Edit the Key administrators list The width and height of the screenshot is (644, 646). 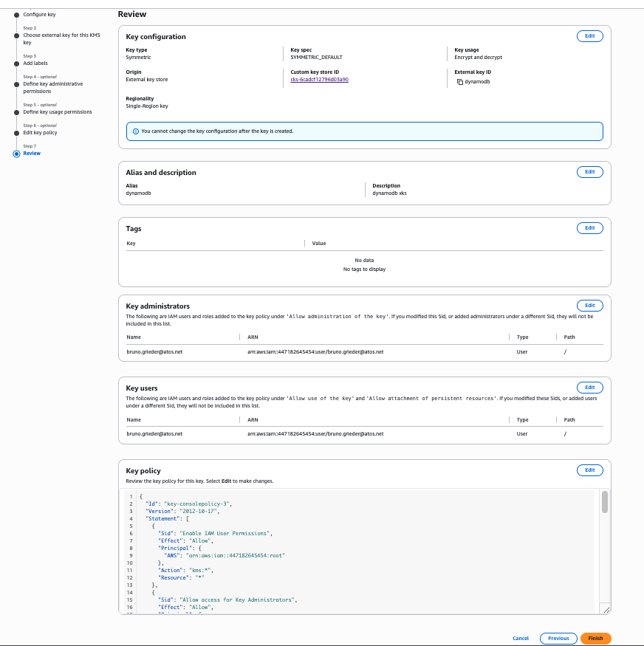[x=589, y=305]
